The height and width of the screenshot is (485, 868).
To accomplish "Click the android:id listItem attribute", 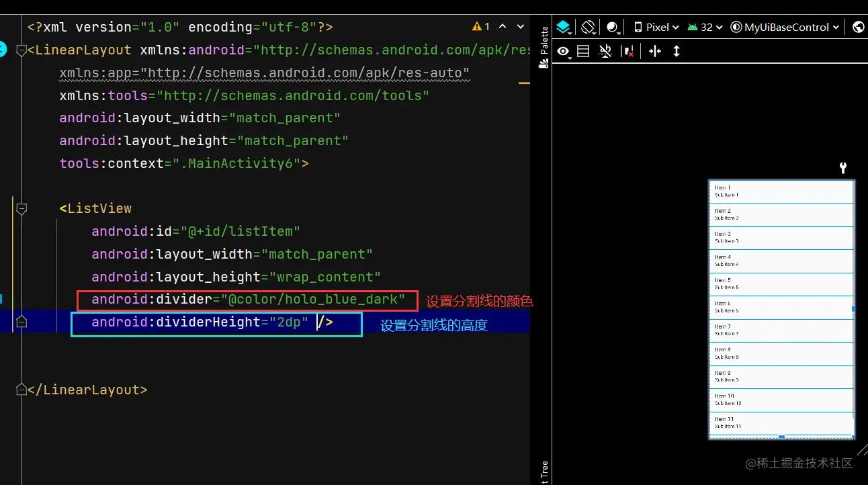I will pos(196,232).
